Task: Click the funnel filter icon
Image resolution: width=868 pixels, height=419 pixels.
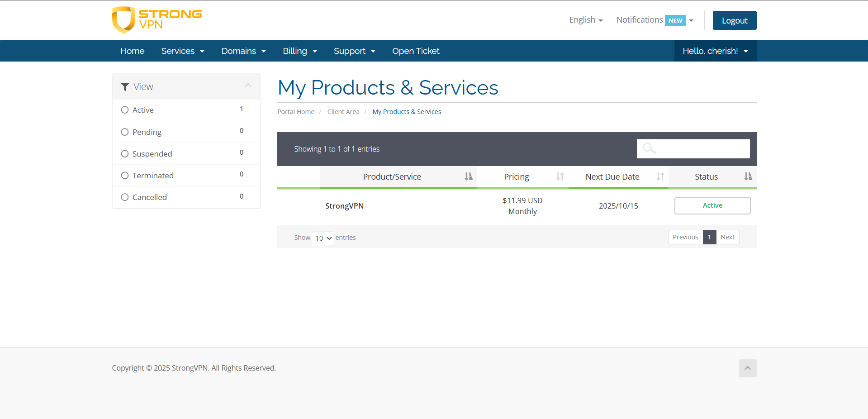Action: click(x=125, y=87)
